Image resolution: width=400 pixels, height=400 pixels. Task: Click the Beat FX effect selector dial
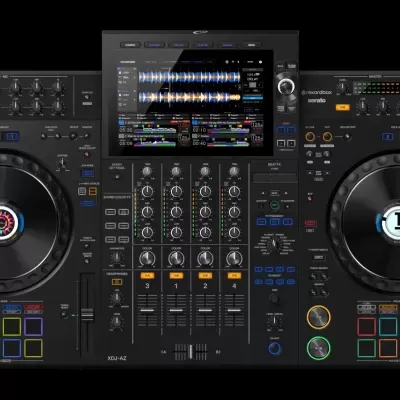[x=274, y=244]
